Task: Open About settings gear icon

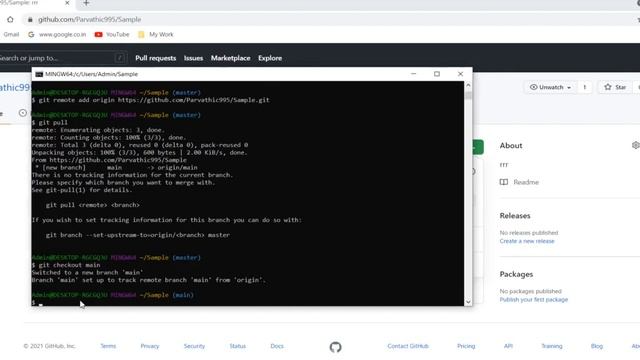Action: pos(636,145)
